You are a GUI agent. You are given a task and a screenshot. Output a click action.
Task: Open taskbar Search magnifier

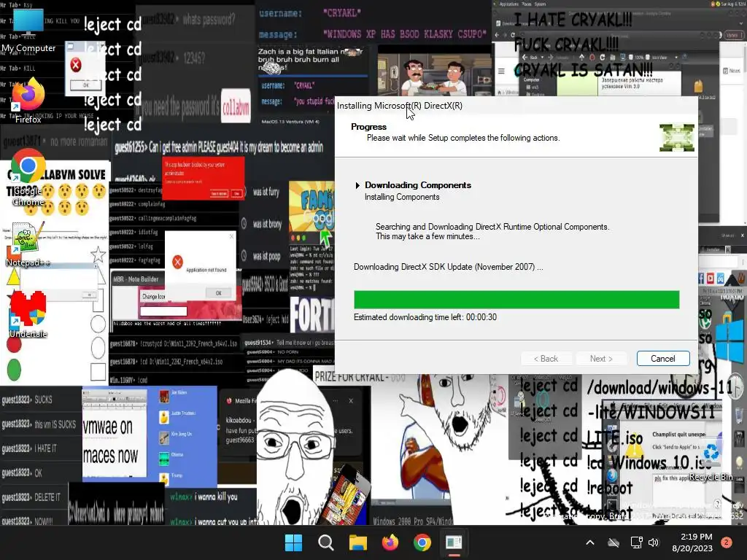(x=326, y=542)
